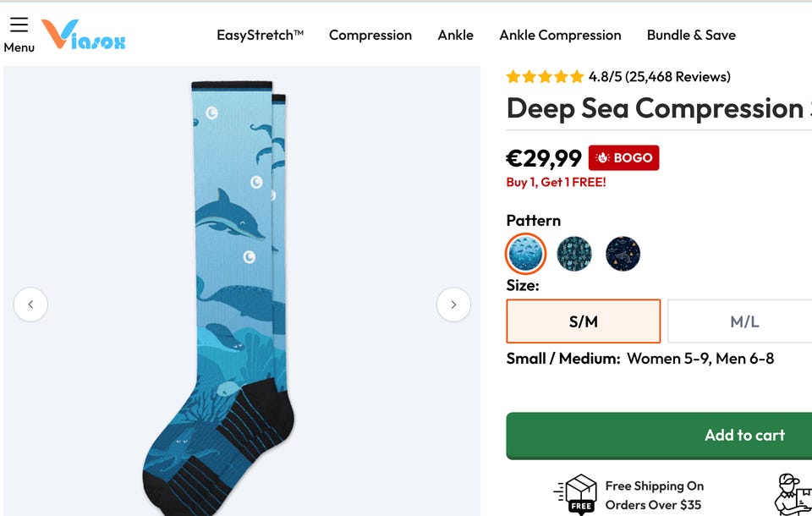This screenshot has width=812, height=516.
Task: Click the five-star rating icons
Action: click(545, 77)
